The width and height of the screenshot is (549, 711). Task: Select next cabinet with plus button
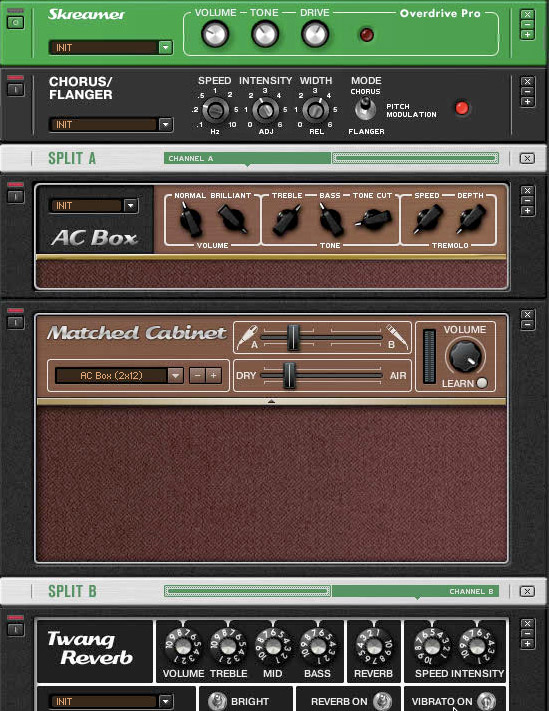(214, 375)
